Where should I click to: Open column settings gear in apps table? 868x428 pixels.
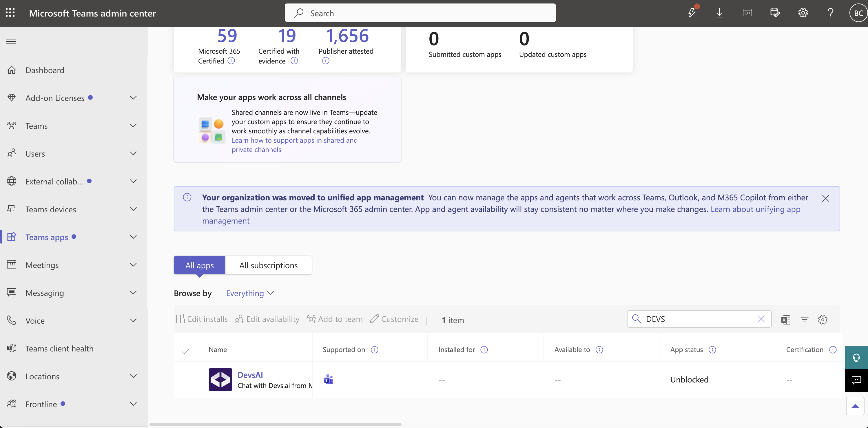(x=823, y=319)
